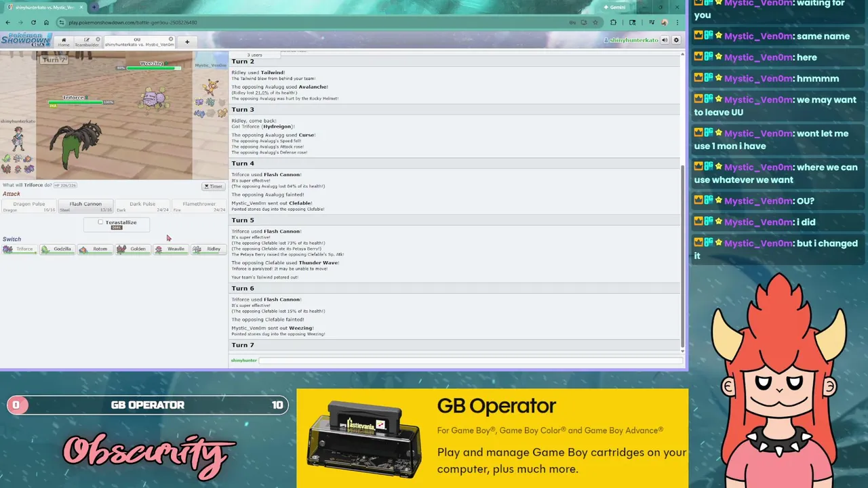This screenshot has height=488, width=868.
Task: Click the battle chat input box
Action: (470, 361)
